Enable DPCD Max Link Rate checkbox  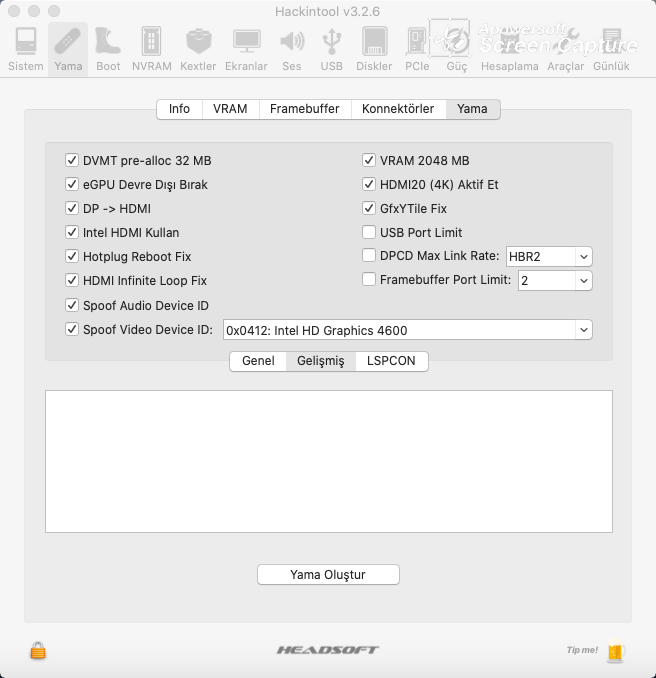369,255
